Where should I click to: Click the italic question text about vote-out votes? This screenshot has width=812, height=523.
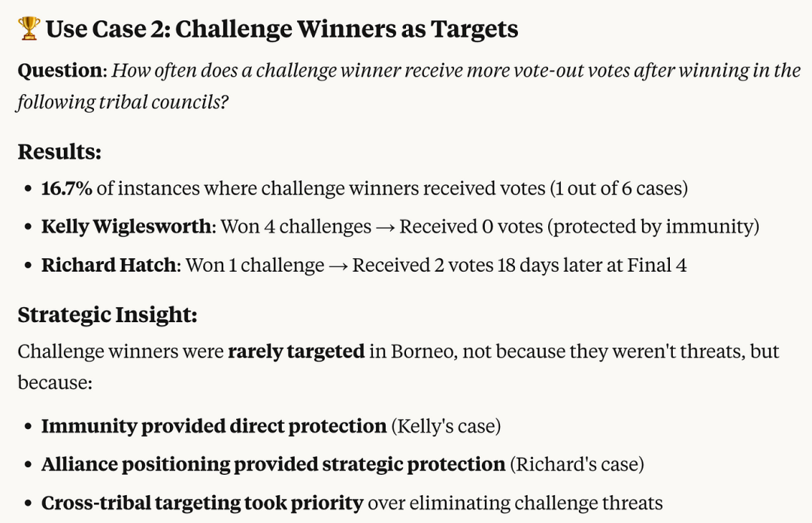pyautogui.click(x=409, y=86)
